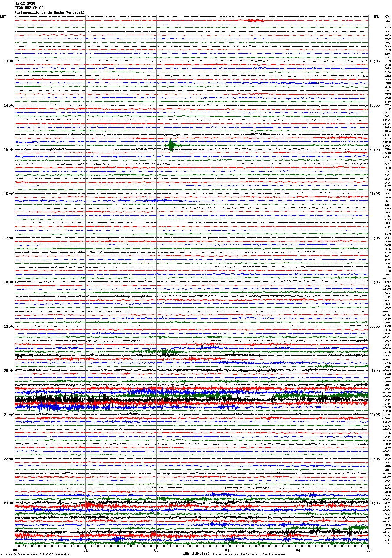Click the 13:00 CST time label
This screenshot has height=558, width=392.
(9, 61)
